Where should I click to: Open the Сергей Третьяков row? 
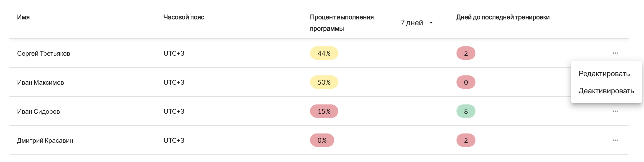[x=43, y=54]
